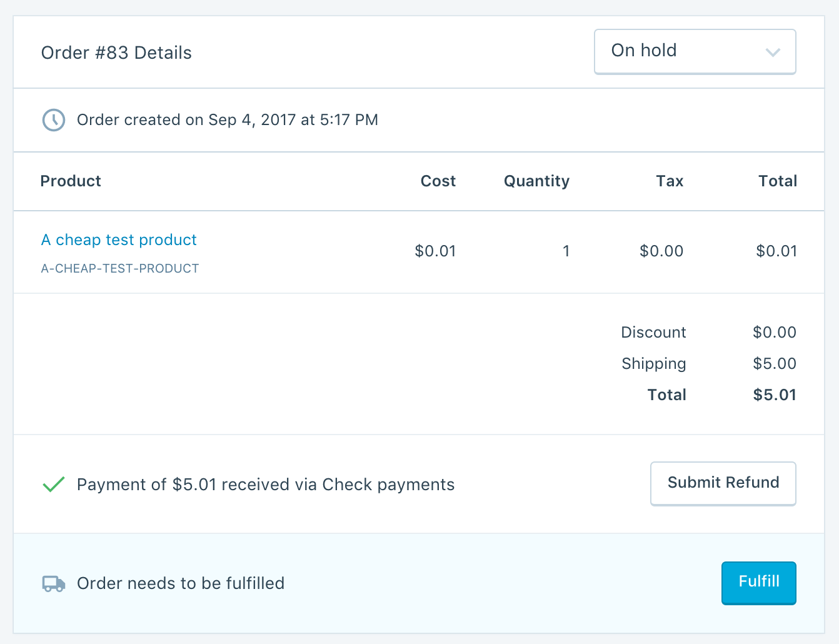Click the A-CHEAP-TEST-PRODUCT SKU text
The image size is (839, 644).
pos(120,269)
